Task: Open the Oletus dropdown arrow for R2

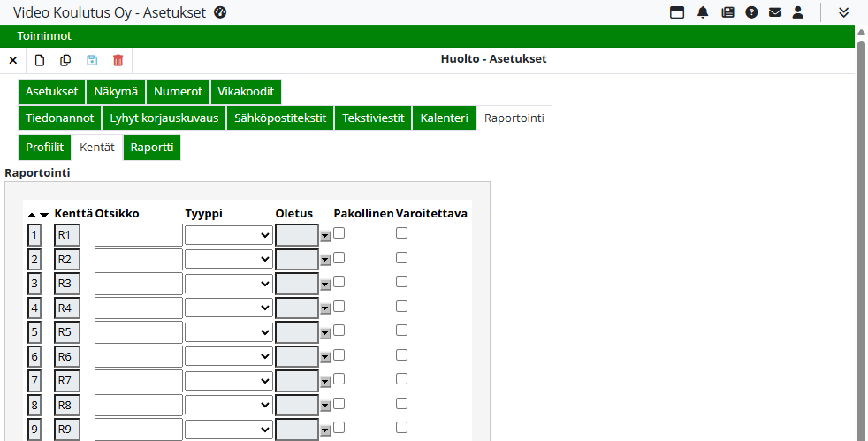Action: coord(325,260)
